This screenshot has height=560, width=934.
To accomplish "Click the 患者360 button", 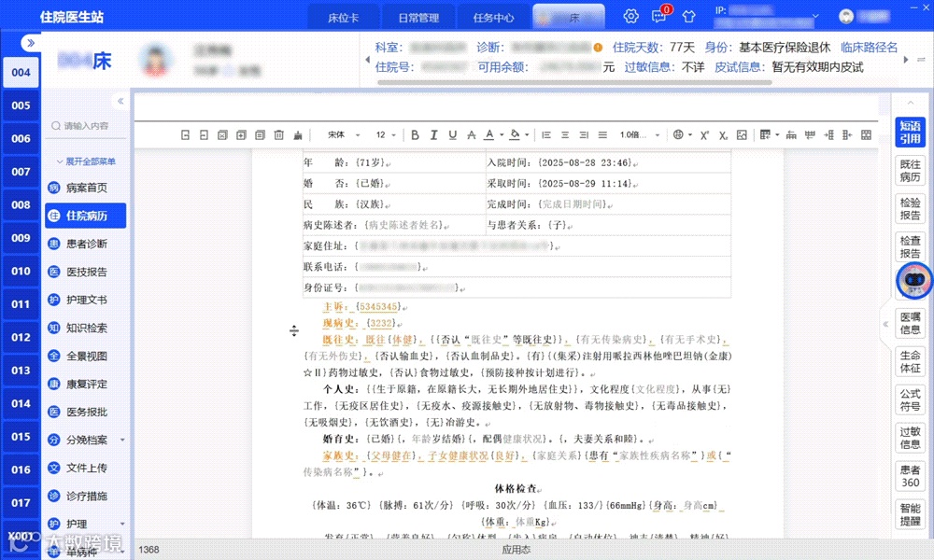I will (x=910, y=476).
